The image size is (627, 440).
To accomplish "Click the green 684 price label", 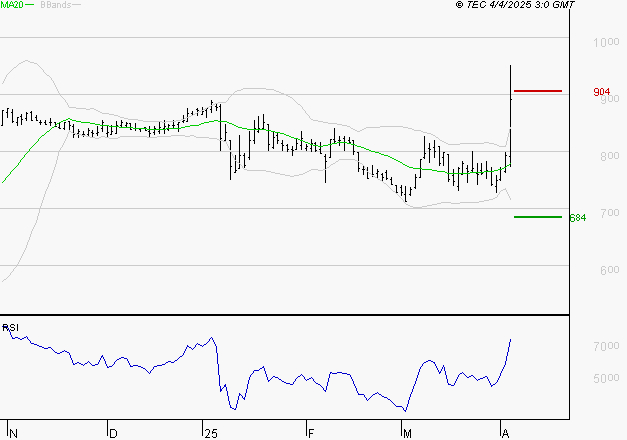I will (x=578, y=218).
